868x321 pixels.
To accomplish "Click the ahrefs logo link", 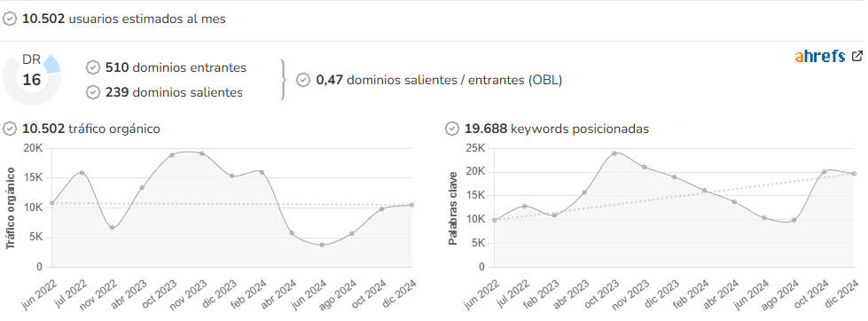I will click(820, 56).
